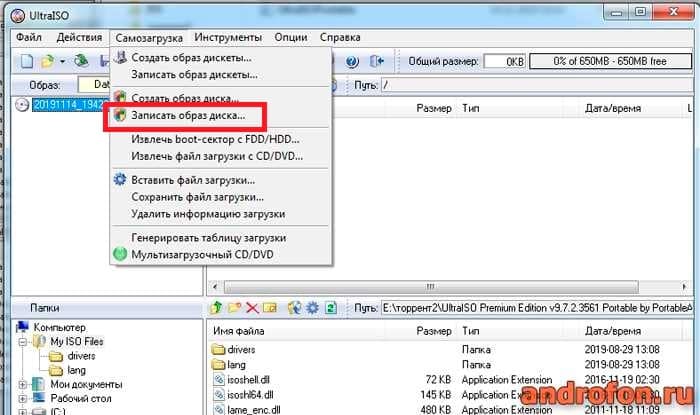Click the blue Help question mark icon
The height and width of the screenshot is (415, 700).
352,62
